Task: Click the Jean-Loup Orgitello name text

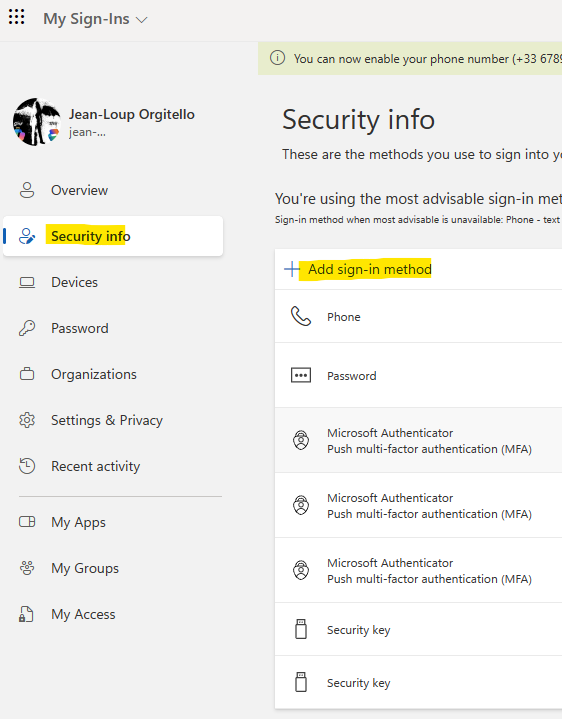Action: 132,114
